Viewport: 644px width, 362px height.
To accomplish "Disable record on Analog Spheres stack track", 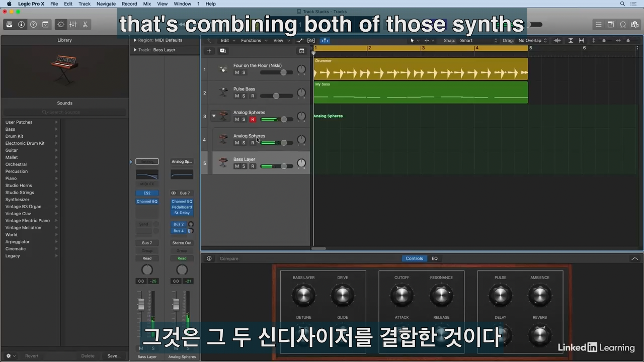I will (x=253, y=120).
